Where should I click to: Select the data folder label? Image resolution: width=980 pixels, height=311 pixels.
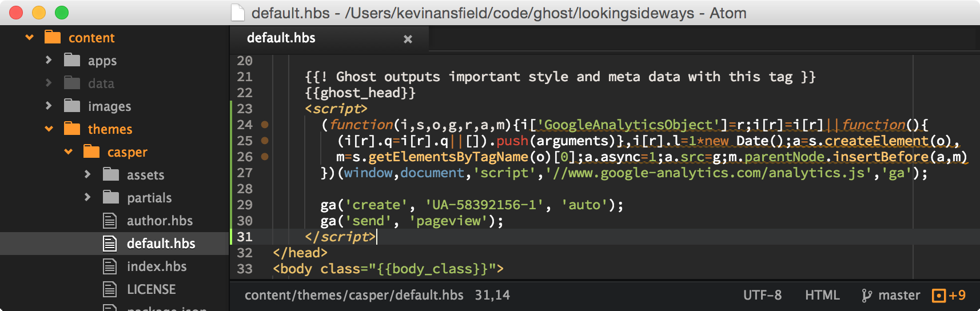(101, 83)
